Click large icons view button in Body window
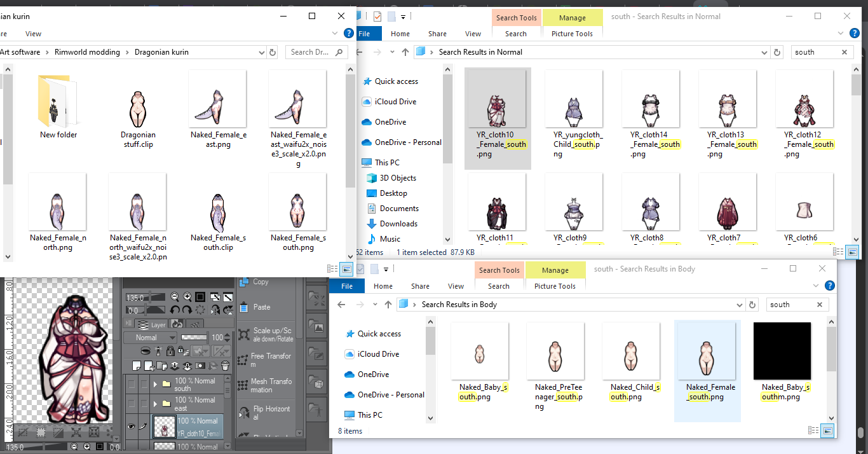The image size is (868, 454). tap(828, 431)
